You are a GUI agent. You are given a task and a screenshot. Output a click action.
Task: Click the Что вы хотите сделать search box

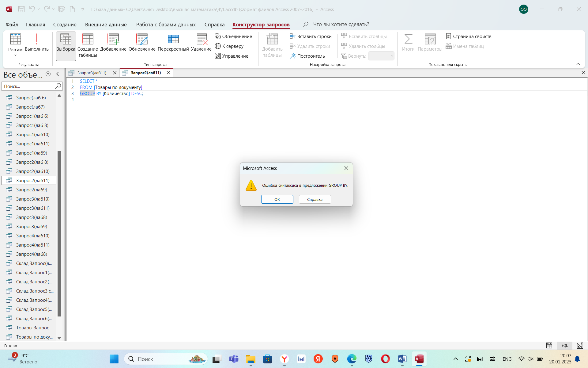tap(341, 24)
